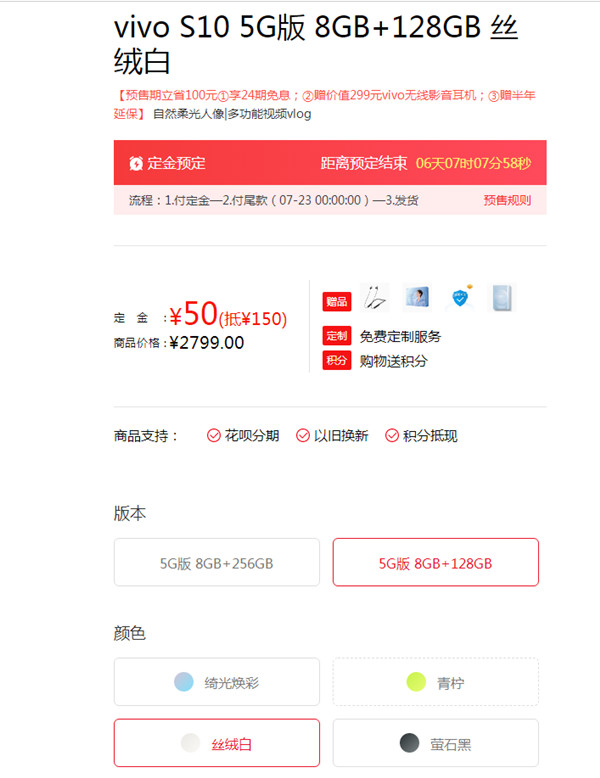Click 以旧换新 support label
600x778 pixels.
341,436
